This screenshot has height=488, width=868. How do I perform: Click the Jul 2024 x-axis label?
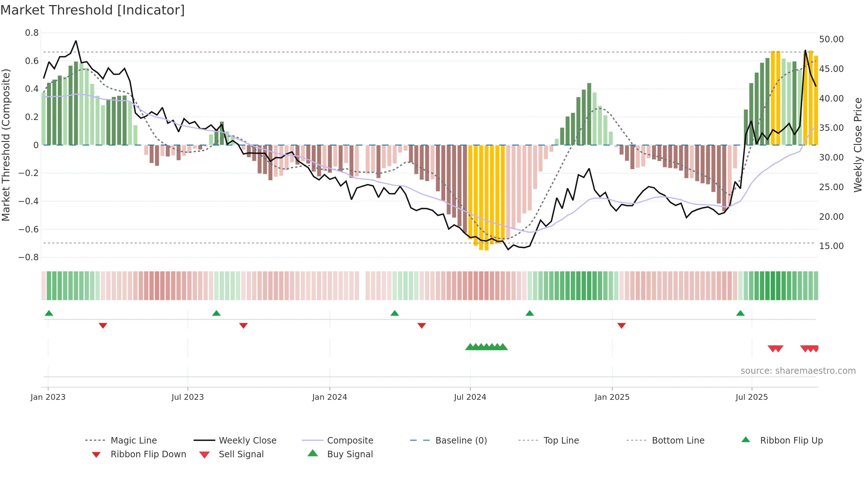[470, 397]
